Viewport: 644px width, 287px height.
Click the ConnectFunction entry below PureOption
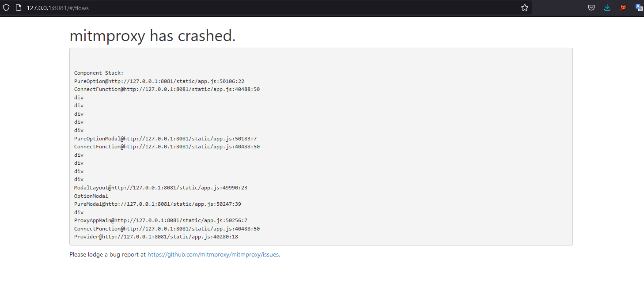tap(167, 89)
